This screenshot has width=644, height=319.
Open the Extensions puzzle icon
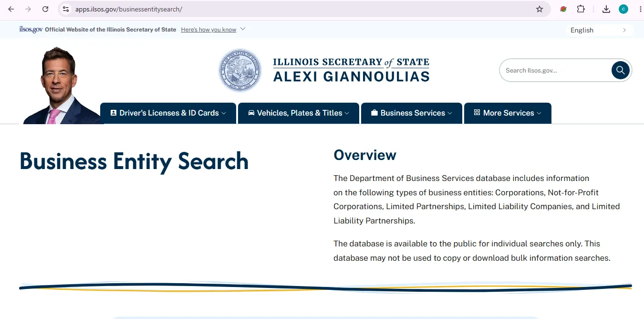581,9
